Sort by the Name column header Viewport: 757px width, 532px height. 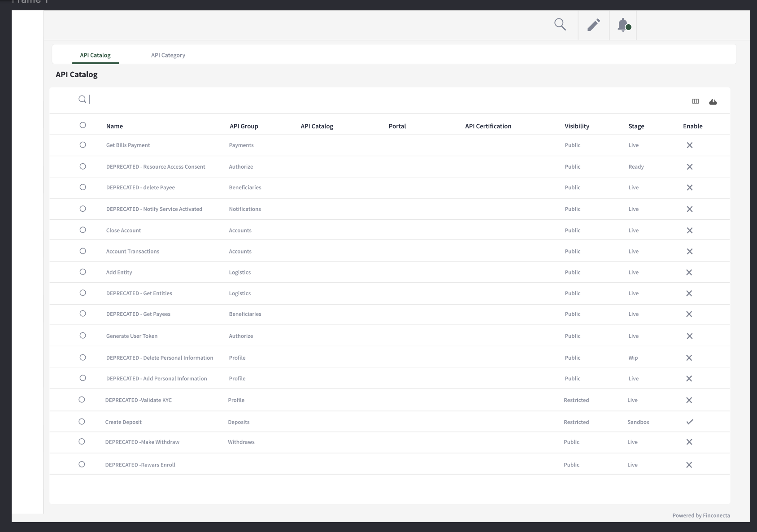point(114,126)
